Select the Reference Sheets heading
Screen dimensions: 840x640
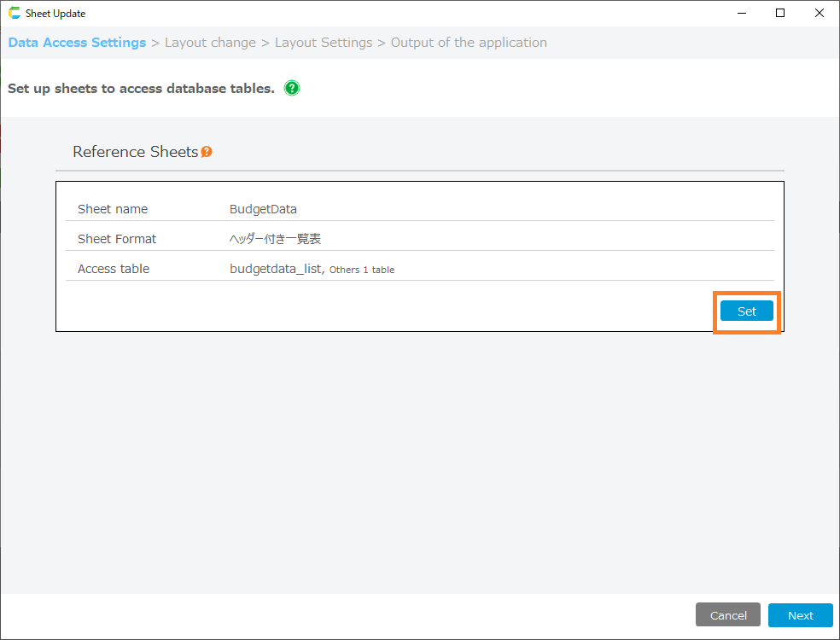[x=135, y=152]
